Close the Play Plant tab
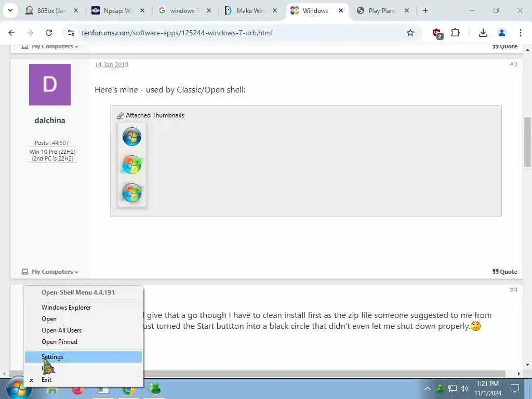The image size is (532, 399). coord(407,10)
